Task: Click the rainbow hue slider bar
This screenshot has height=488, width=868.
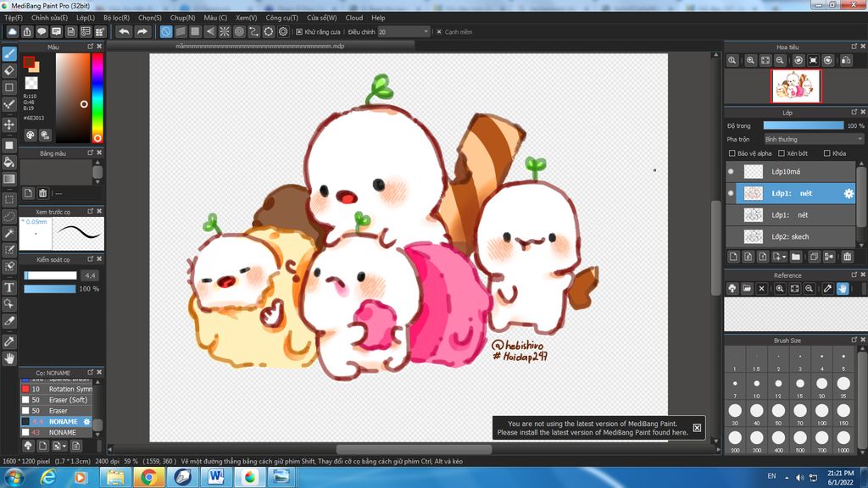Action: (97, 98)
